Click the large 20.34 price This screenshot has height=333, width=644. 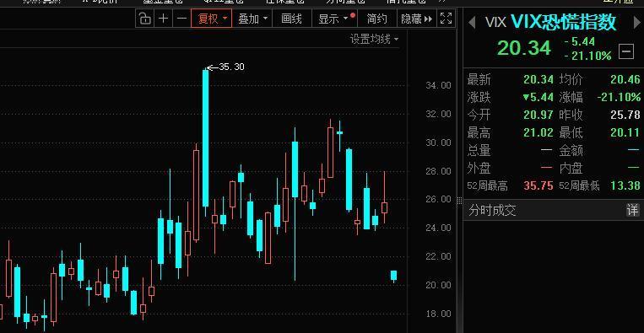523,48
